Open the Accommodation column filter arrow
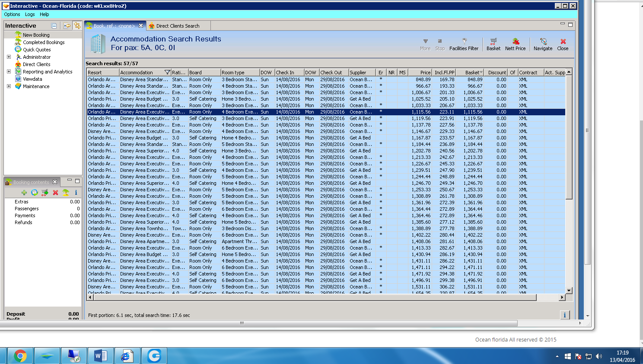 167,72
